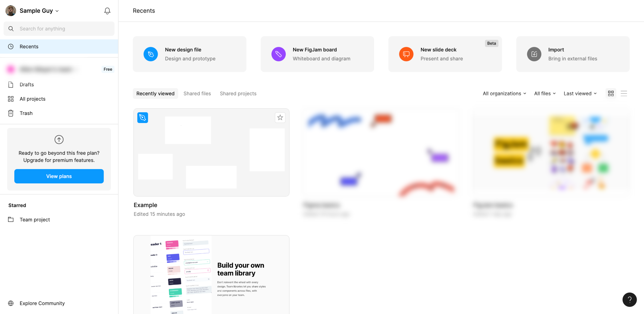This screenshot has height=314, width=644.
Task: Click the gray Import icon
Action: pyautogui.click(x=534, y=54)
